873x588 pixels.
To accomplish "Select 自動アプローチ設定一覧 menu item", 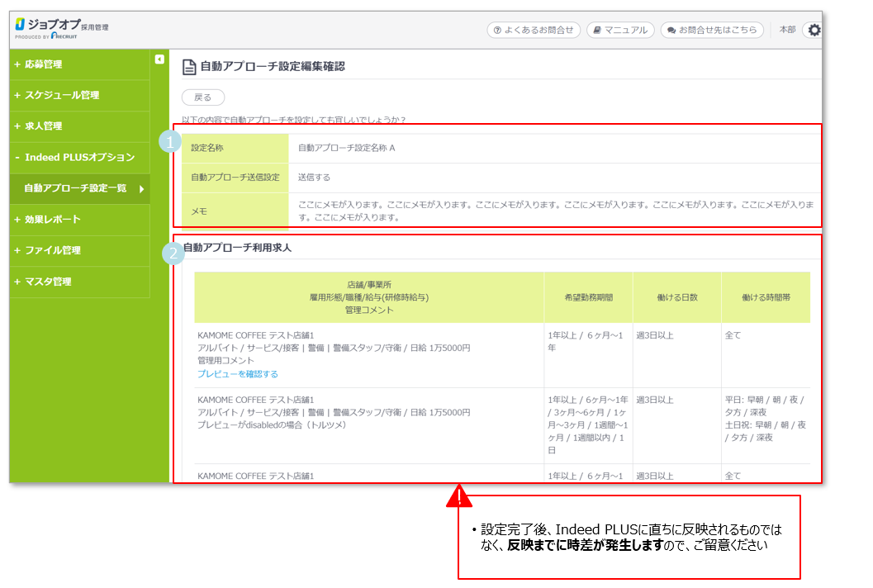I will (75, 189).
